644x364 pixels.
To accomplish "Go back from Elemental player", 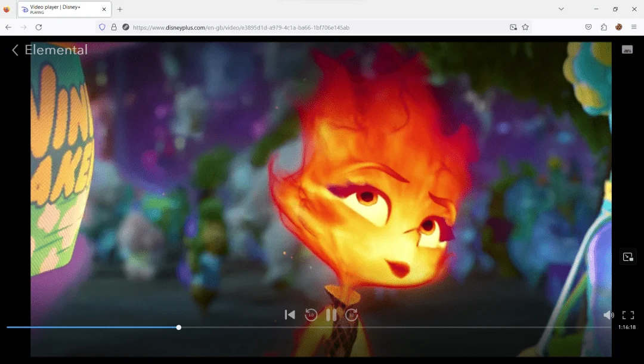I will click(15, 50).
